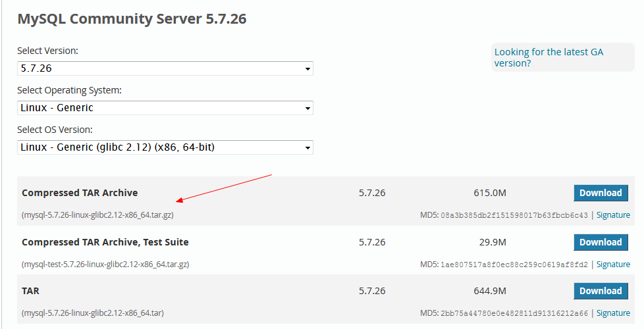Screen dimensions: 644x329
Task: Click MD5 value 1ae807517a8f0ec88c259c0619af8fd2
Action: pyautogui.click(x=514, y=265)
